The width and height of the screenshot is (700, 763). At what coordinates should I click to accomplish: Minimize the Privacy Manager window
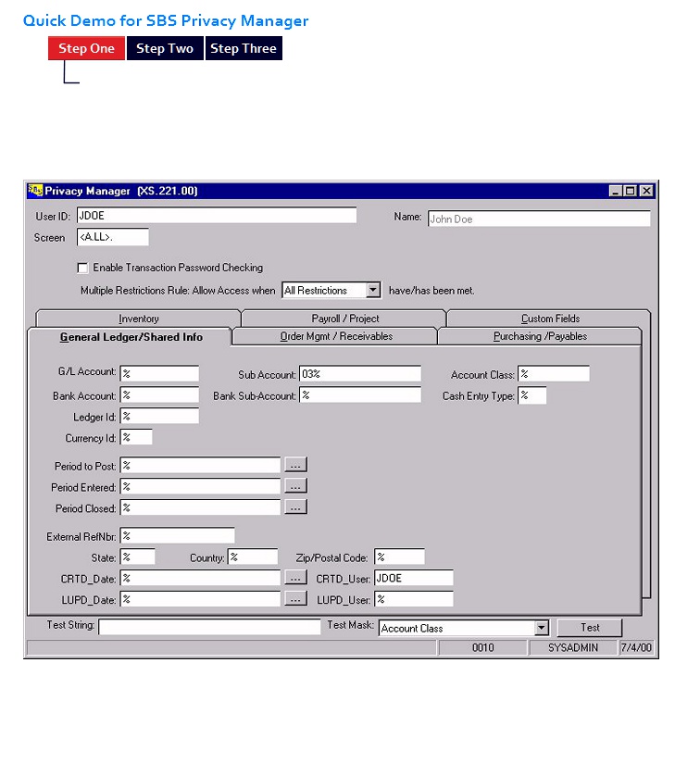click(616, 191)
